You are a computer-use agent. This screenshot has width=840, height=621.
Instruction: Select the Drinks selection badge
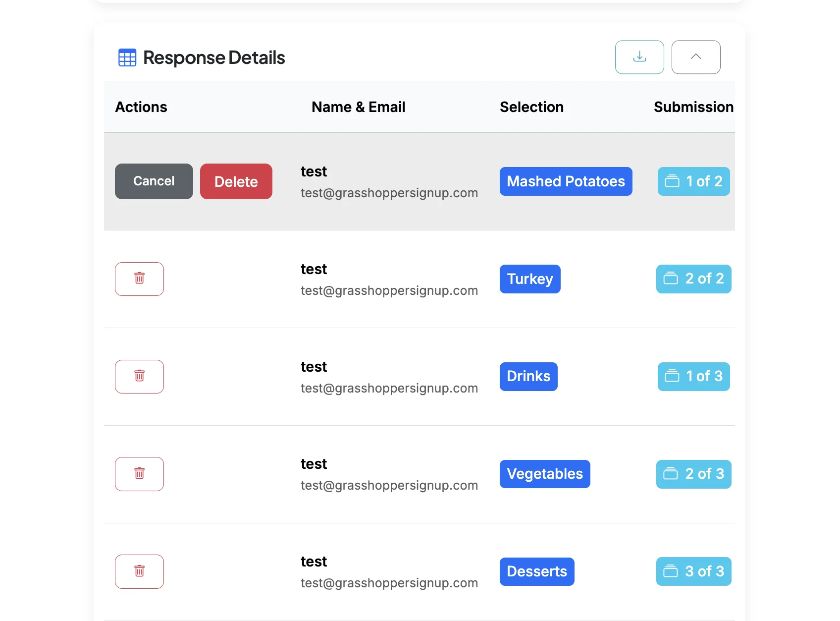(528, 376)
